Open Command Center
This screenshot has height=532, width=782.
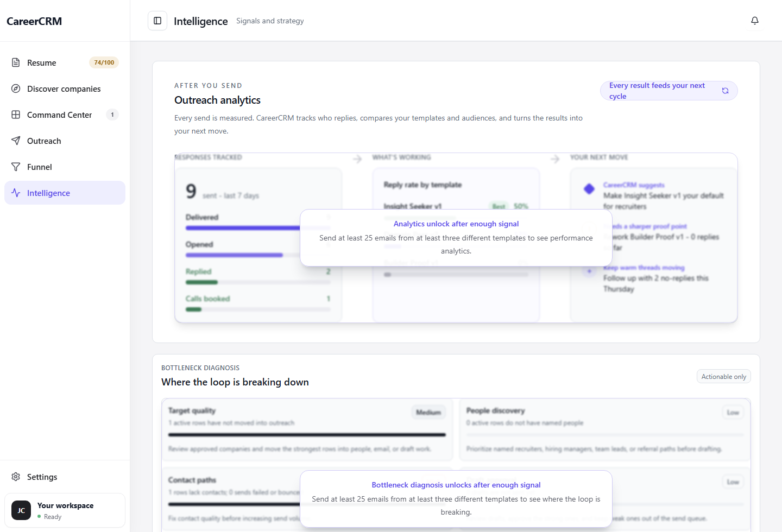[x=65, y=115]
